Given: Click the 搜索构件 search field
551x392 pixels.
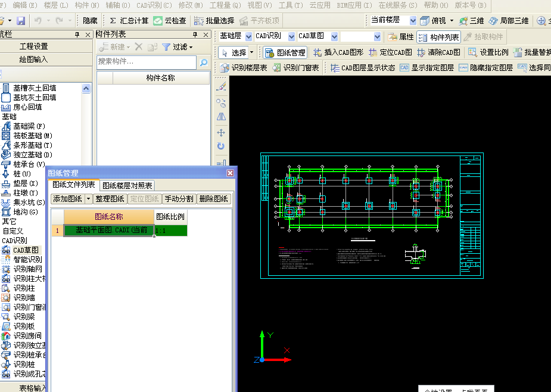Looking at the screenshot, I should pos(147,62).
